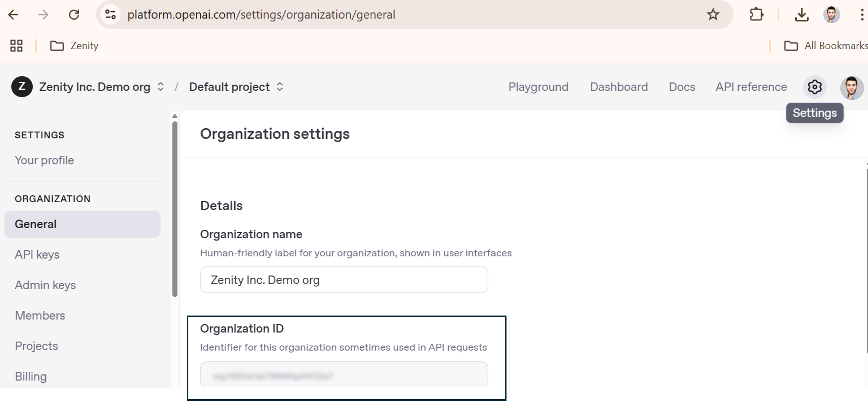
Task: Click the browser back arrow
Action: click(13, 15)
